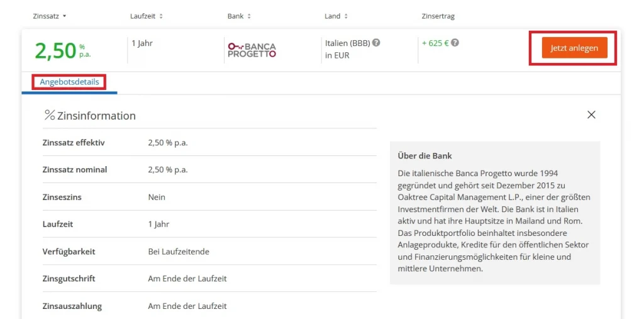Click the + 625 € interest amount
This screenshot has height=319, width=644.
pos(435,43)
